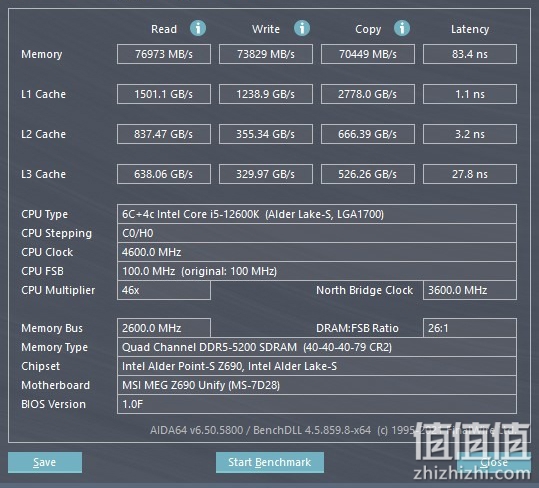539x488 pixels.
Task: Click the info icon next to Copy
Action: (x=402, y=28)
